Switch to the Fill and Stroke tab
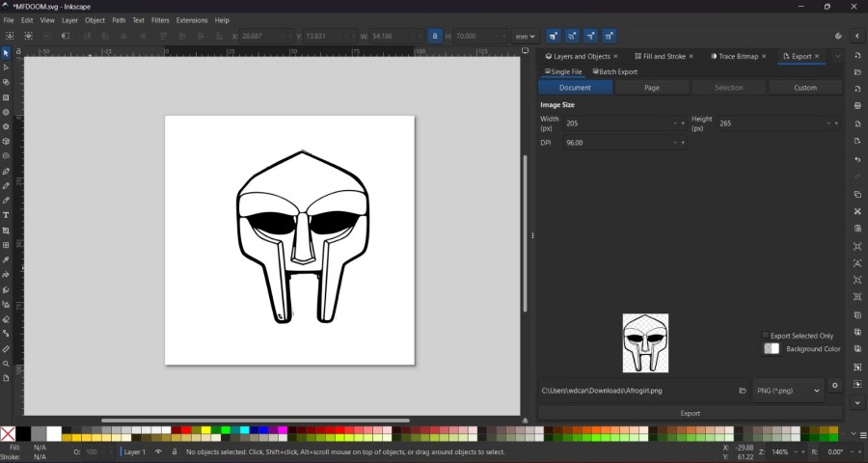The image size is (868, 463). pyautogui.click(x=665, y=56)
